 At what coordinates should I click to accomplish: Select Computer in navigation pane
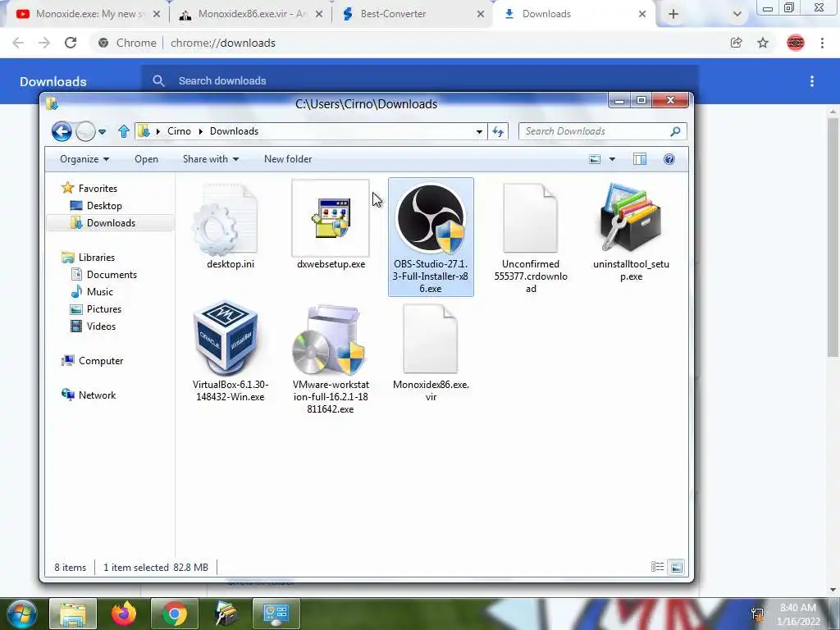click(101, 361)
